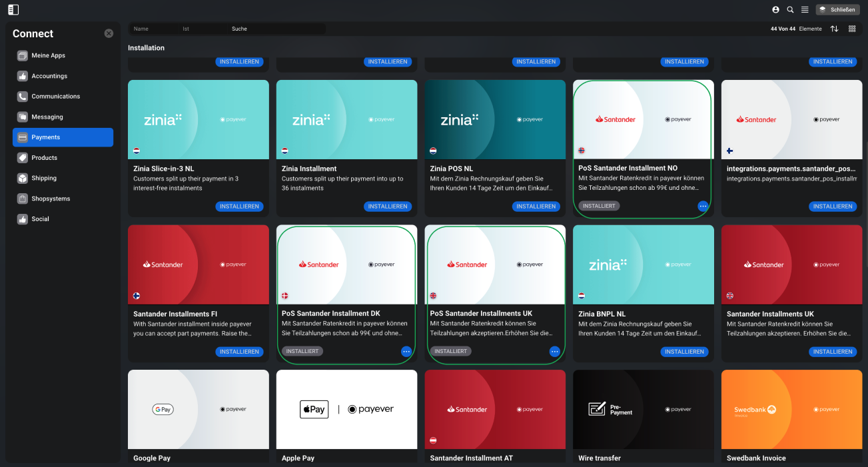The image size is (868, 467).
Task: Toggle the sidebar panel icon in top-left corner
Action: click(x=13, y=9)
